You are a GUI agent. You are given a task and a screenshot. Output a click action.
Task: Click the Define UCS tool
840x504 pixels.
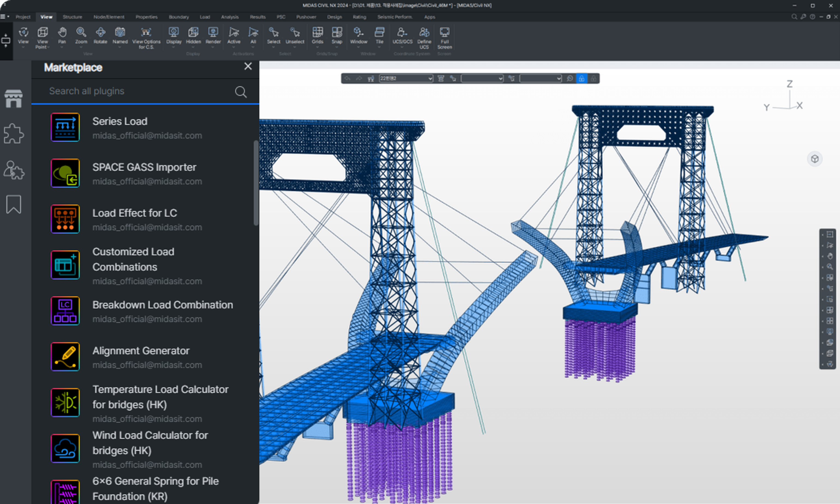click(424, 38)
